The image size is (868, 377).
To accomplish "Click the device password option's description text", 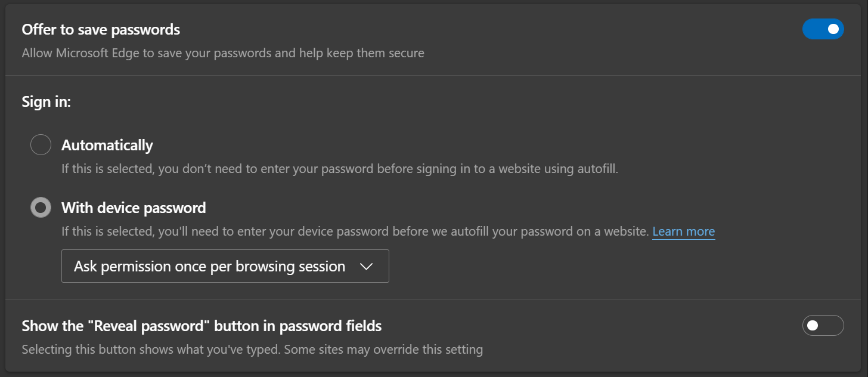I will tap(355, 231).
